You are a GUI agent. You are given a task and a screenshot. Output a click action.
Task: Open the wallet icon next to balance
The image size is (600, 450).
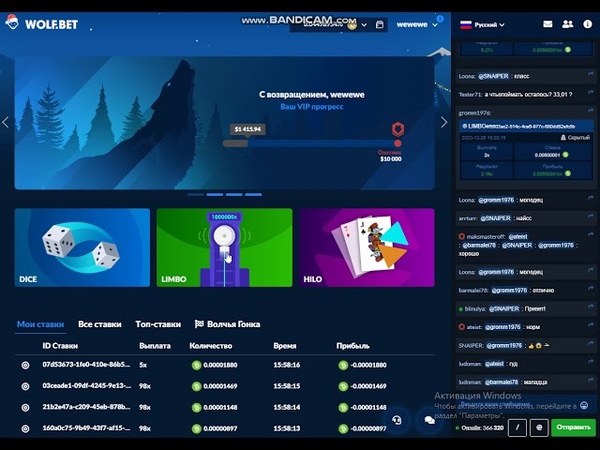click(x=380, y=24)
